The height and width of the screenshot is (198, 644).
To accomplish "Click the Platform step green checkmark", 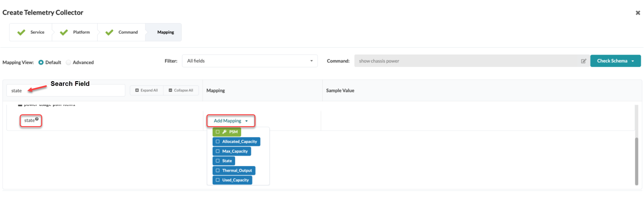I will (64, 32).
